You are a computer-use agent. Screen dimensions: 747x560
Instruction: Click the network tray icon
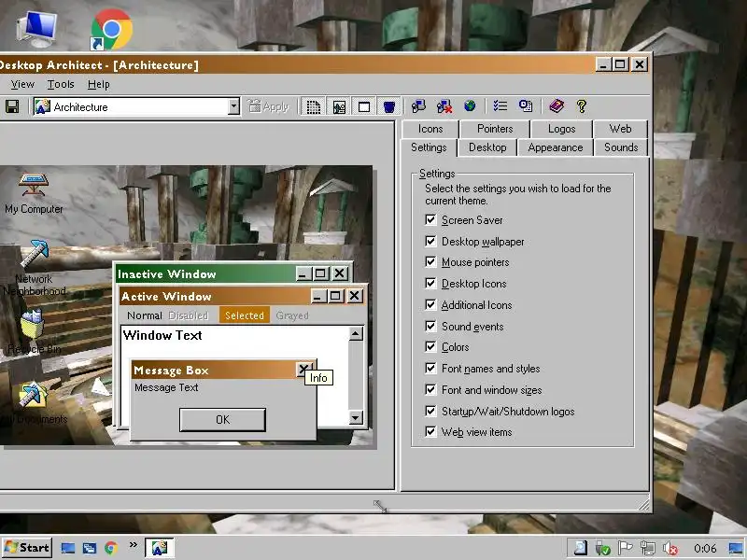(x=647, y=549)
